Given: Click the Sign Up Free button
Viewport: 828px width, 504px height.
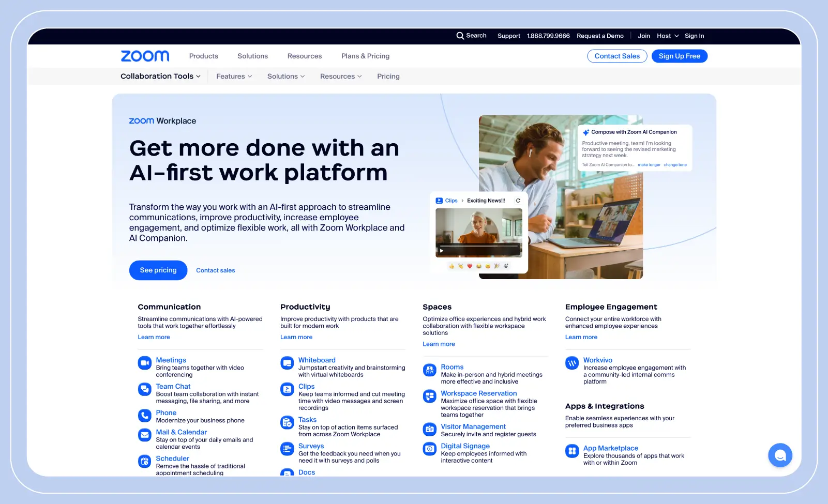Looking at the screenshot, I should 679,56.
